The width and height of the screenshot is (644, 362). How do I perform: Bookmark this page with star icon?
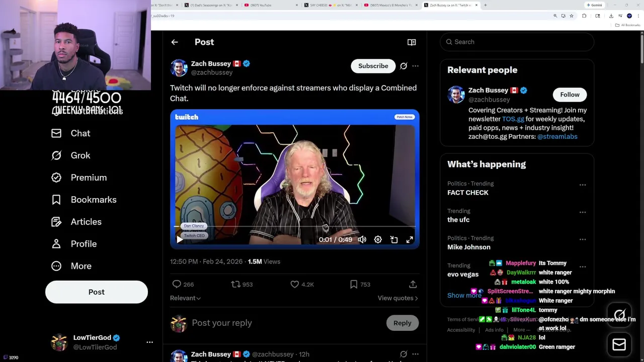pos(572,16)
